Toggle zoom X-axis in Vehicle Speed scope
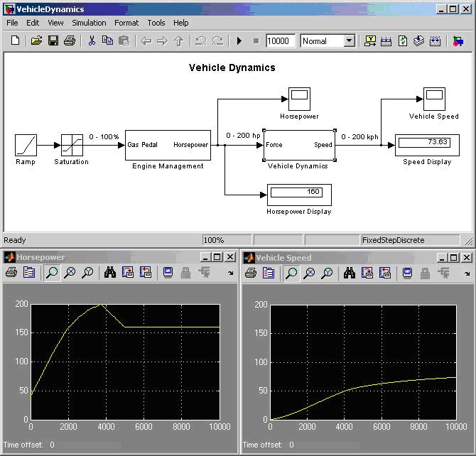 309,272
